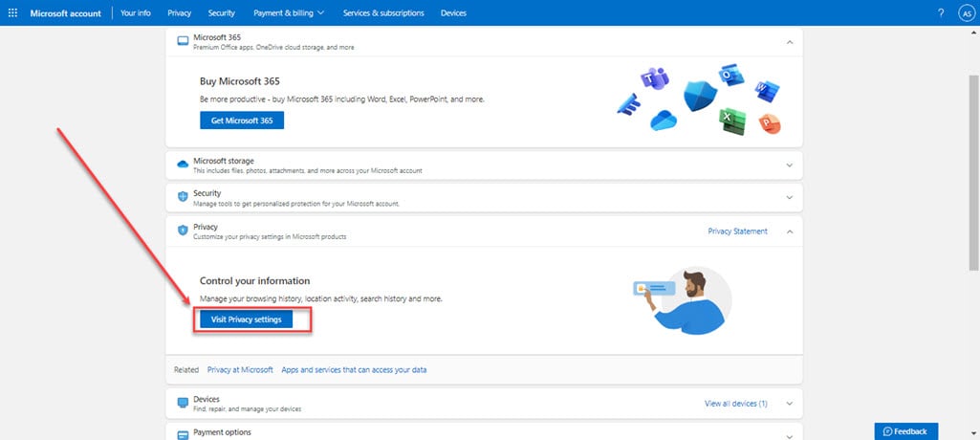The width and height of the screenshot is (980, 440).
Task: Open the app launcher grid icon
Action: click(x=12, y=12)
